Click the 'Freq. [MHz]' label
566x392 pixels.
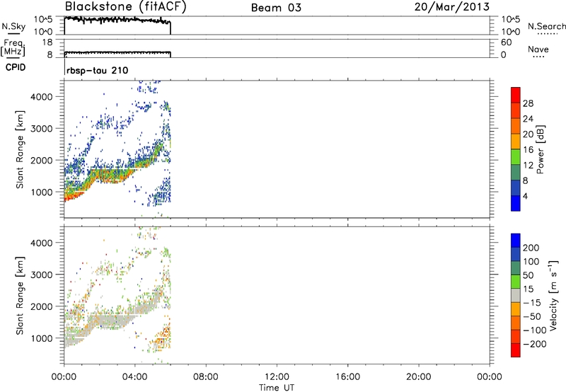(13, 47)
